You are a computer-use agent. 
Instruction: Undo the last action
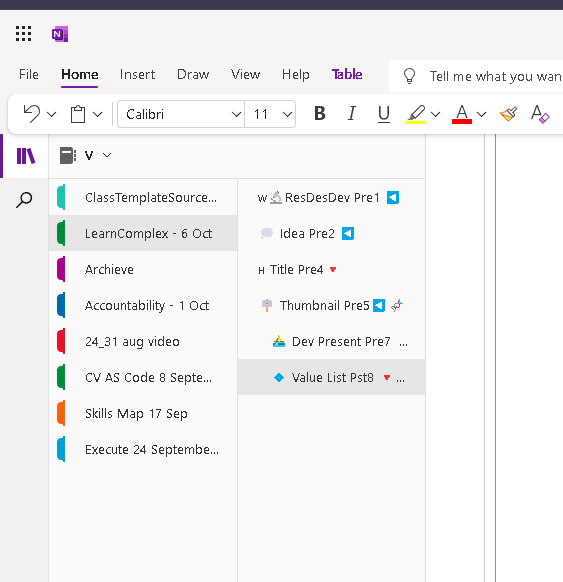31,114
